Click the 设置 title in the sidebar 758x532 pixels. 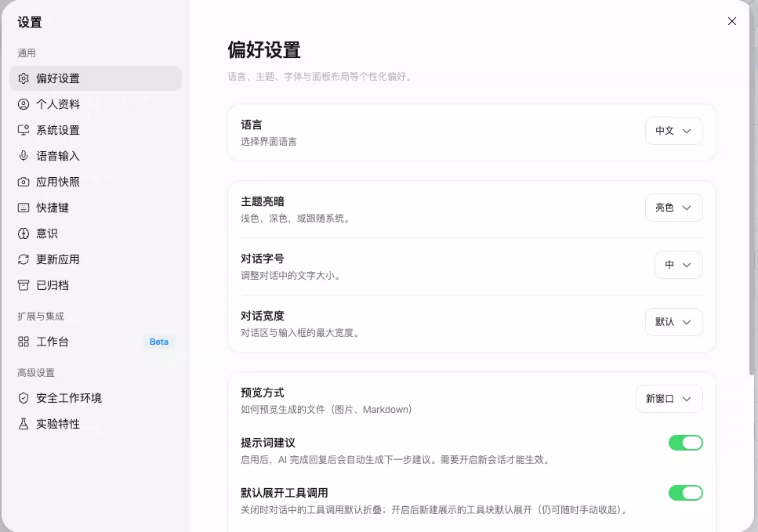click(30, 22)
